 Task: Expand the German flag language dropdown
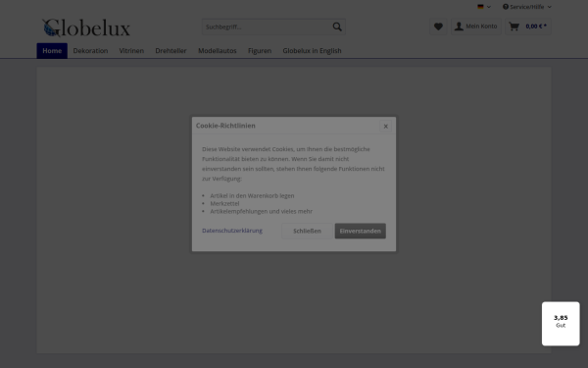(x=484, y=7)
